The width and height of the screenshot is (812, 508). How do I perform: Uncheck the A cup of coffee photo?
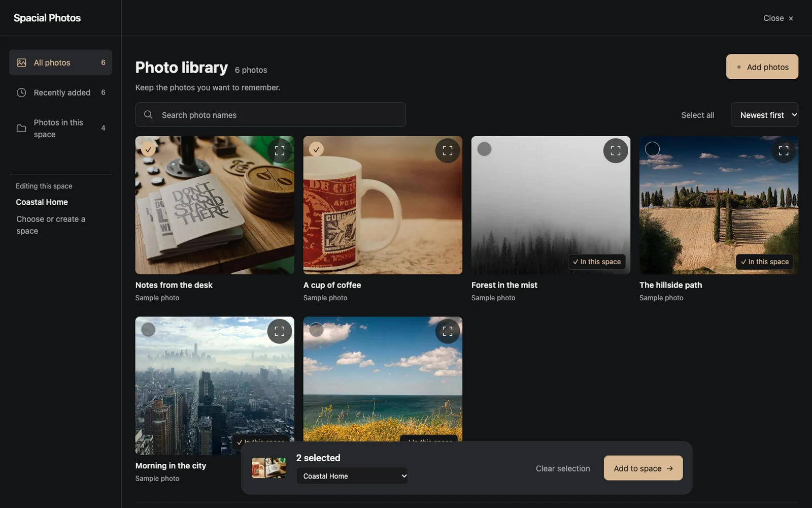pyautogui.click(x=316, y=149)
